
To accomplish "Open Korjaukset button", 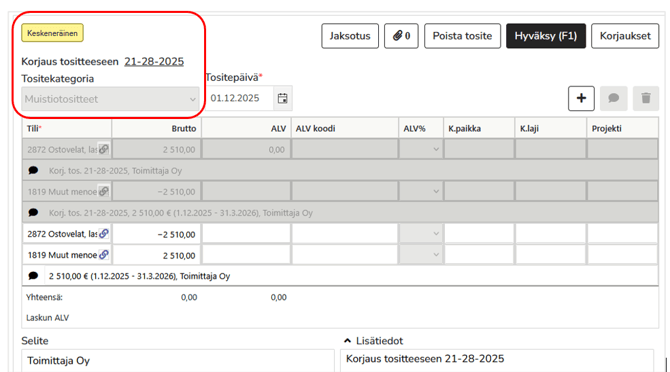I will pos(625,36).
